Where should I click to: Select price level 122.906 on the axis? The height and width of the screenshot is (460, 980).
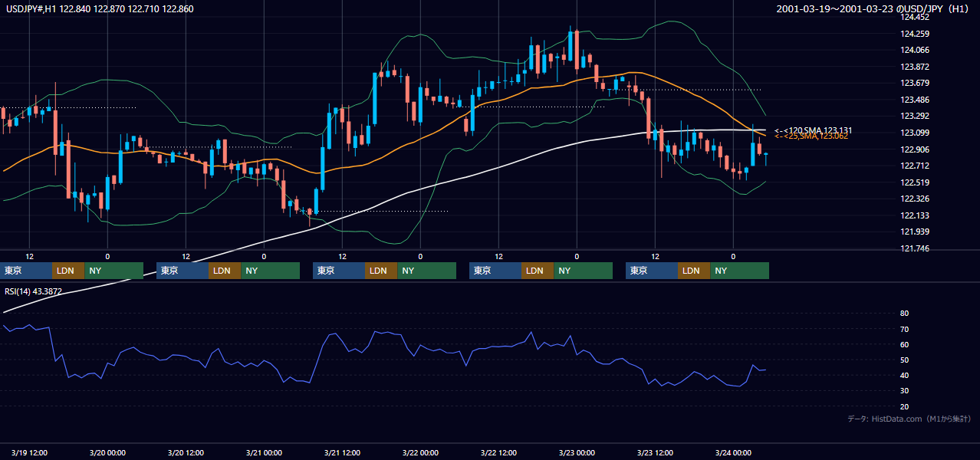[916, 149]
